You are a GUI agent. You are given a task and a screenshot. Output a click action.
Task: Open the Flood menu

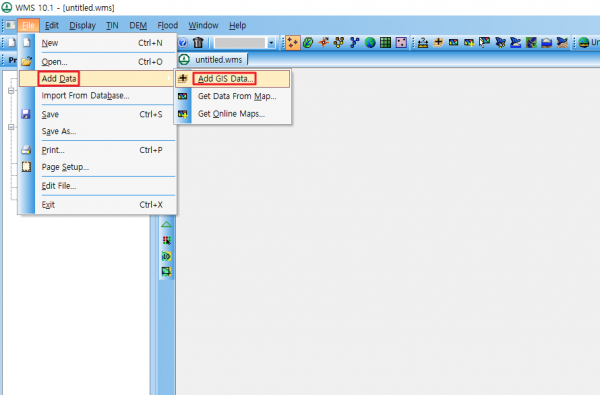[168, 26]
